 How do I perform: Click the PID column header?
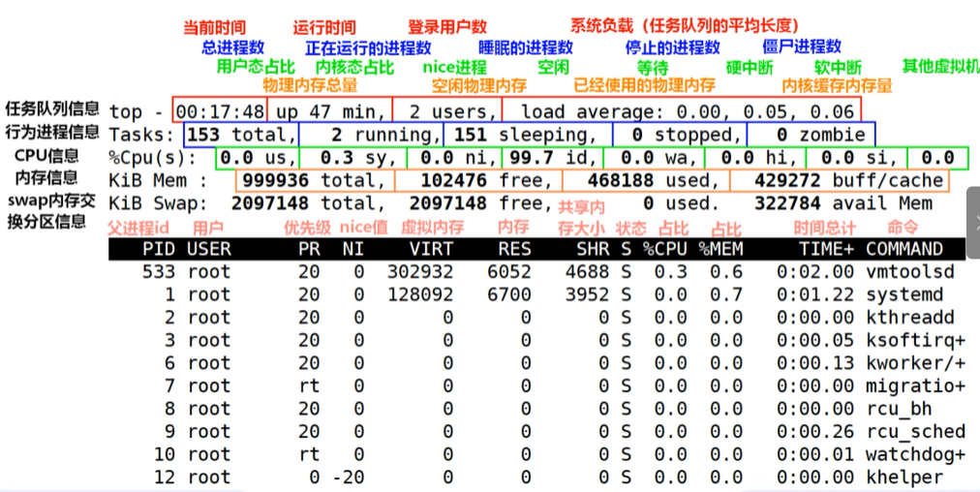pos(159,249)
